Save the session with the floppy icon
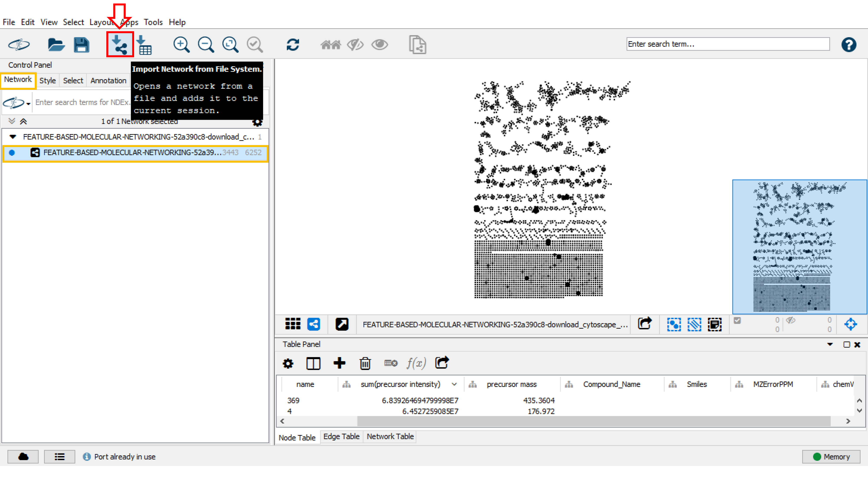 pyautogui.click(x=81, y=44)
